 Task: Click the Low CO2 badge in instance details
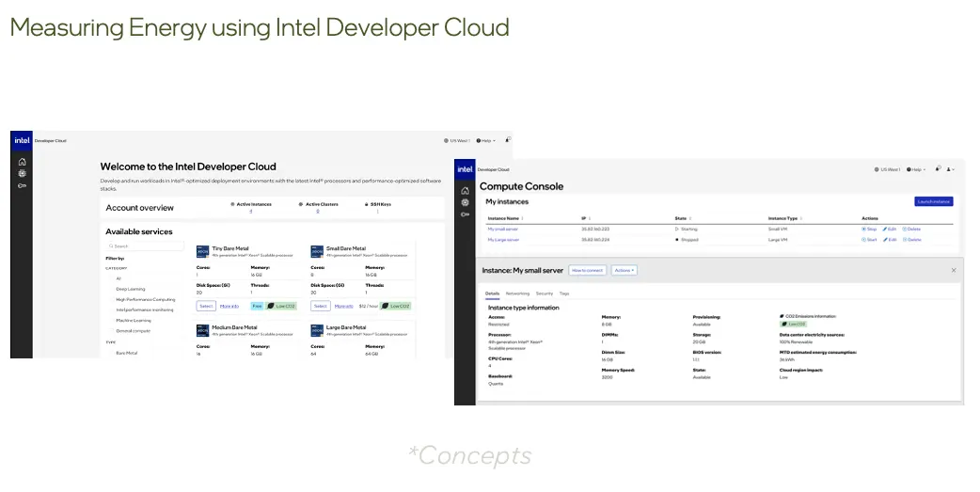[793, 324]
